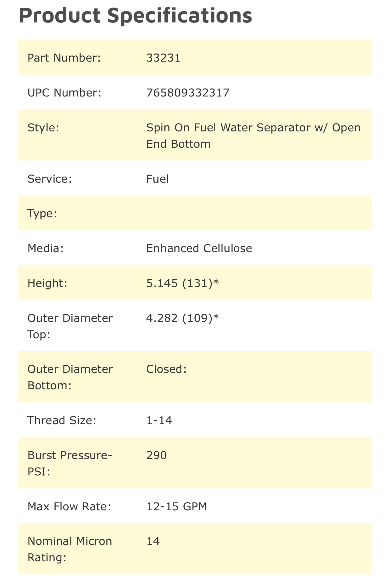Select the burst pressure value 290
The image size is (390, 588).
click(156, 455)
